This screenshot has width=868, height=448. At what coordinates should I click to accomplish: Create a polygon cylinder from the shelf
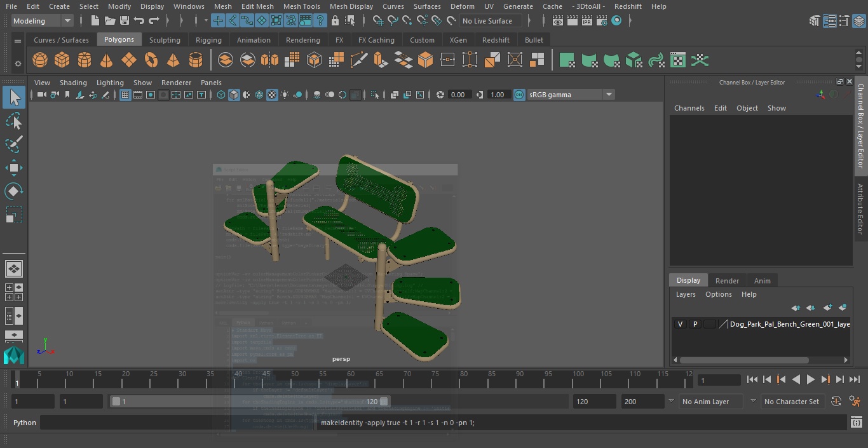pyautogui.click(x=85, y=60)
